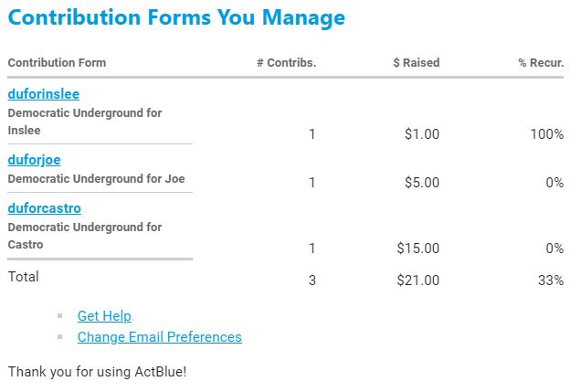Click the Contribution Form column header
The height and width of the screenshot is (392, 581).
pyautogui.click(x=57, y=63)
